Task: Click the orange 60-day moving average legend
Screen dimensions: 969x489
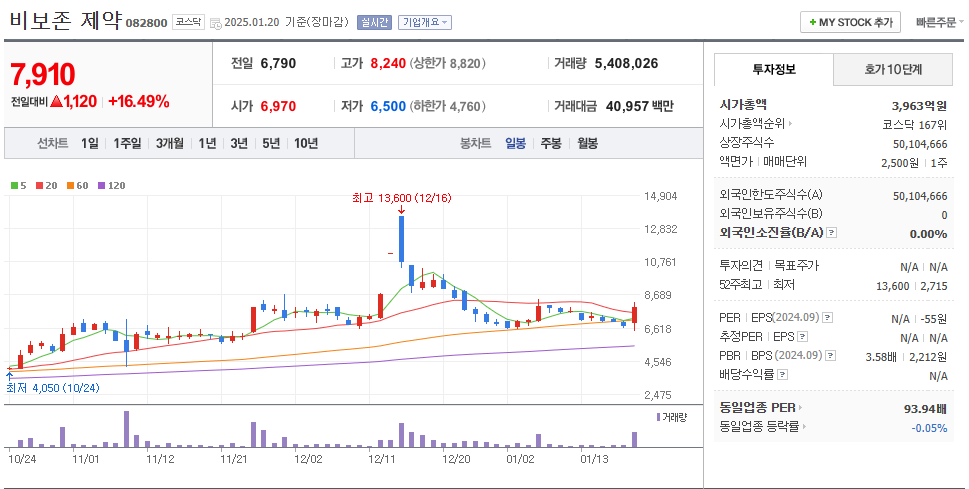Action: 78,185
